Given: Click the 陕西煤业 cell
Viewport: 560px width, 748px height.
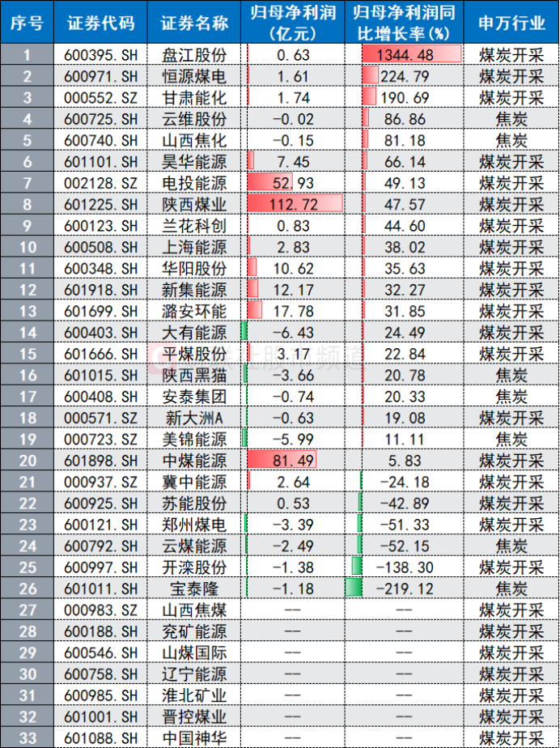Looking at the screenshot, I should 193,204.
